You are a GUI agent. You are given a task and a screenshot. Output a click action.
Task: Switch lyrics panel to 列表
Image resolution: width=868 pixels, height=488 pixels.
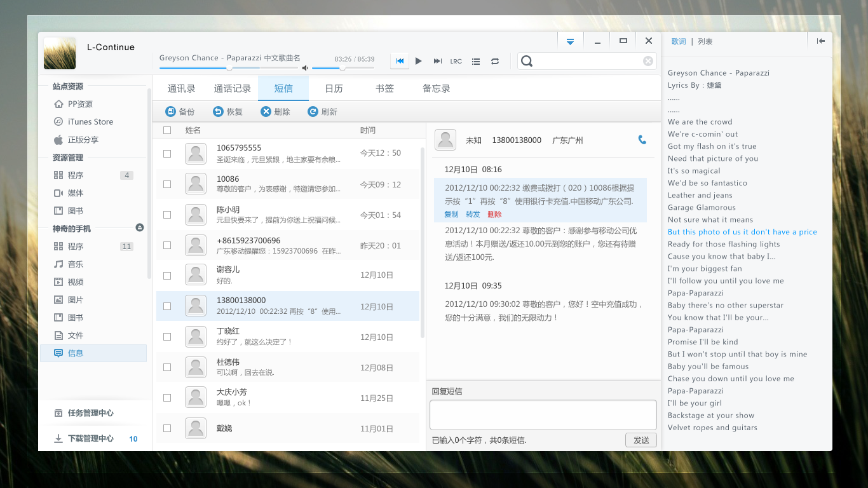[705, 41]
